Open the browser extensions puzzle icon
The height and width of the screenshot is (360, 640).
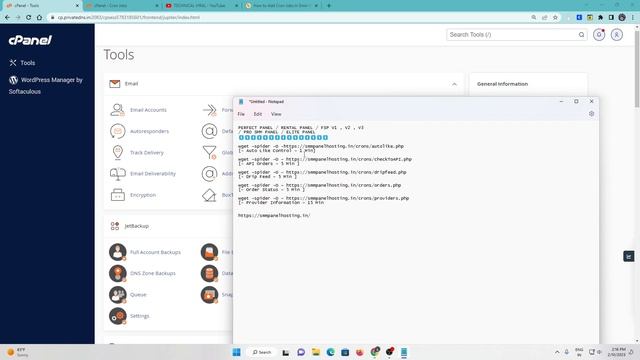click(x=600, y=18)
